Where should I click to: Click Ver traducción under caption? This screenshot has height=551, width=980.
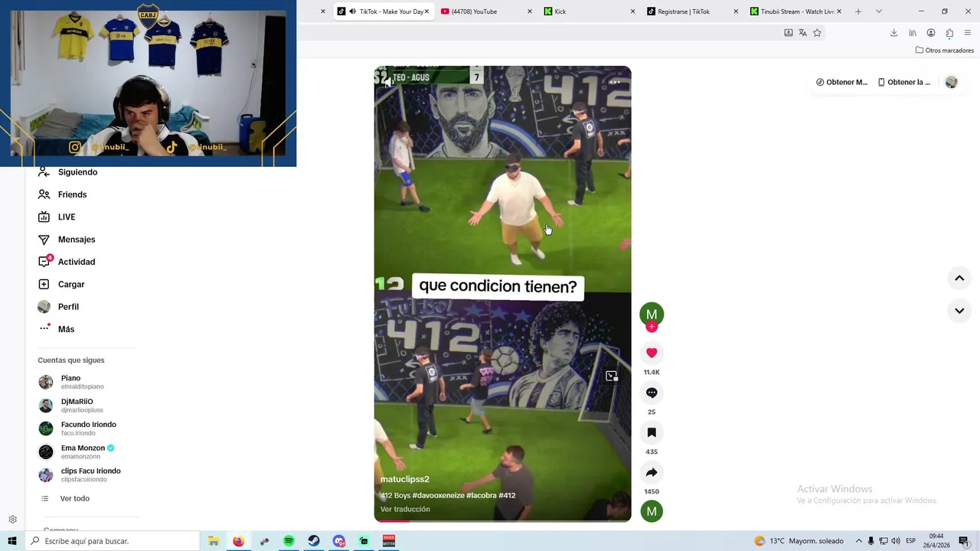coord(405,510)
